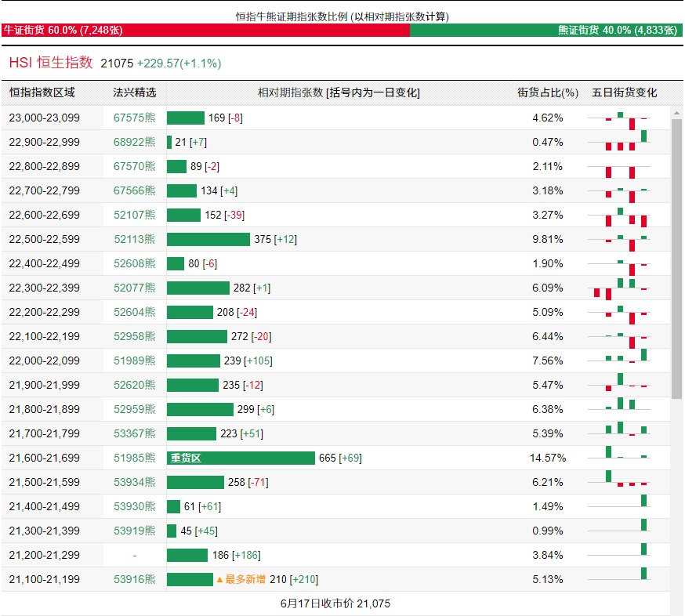Open the 52604熊 warrant link
Image resolution: width=685 pixels, height=616 pixels.
coord(135,313)
